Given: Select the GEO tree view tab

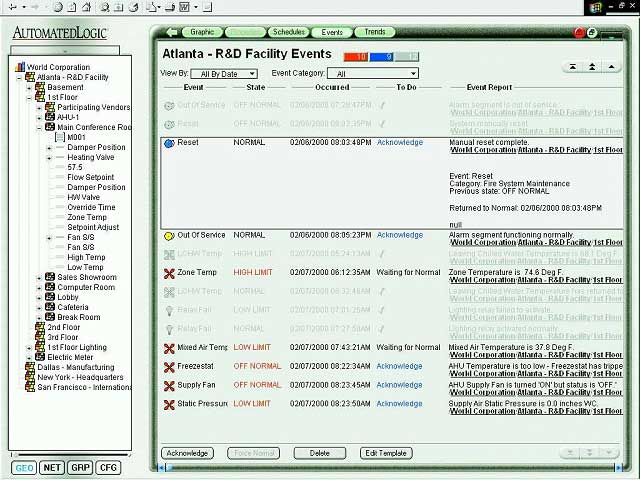Looking at the screenshot, I should click(x=24, y=468).
